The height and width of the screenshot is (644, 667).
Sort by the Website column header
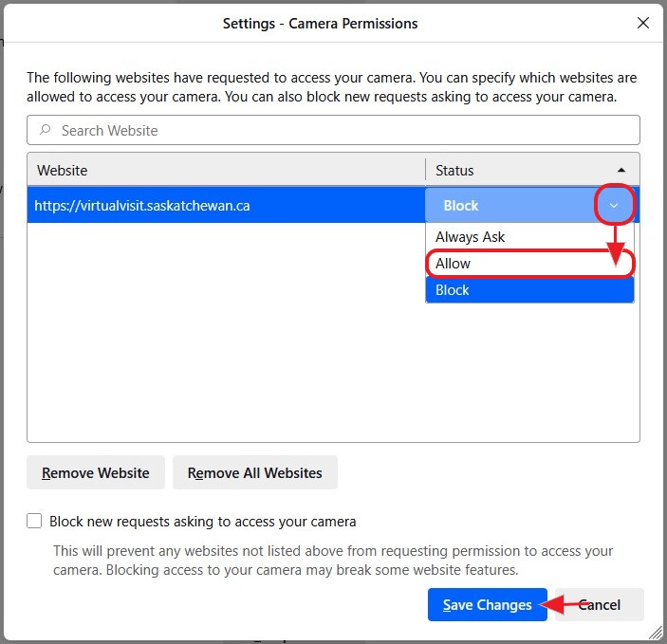pos(226,171)
